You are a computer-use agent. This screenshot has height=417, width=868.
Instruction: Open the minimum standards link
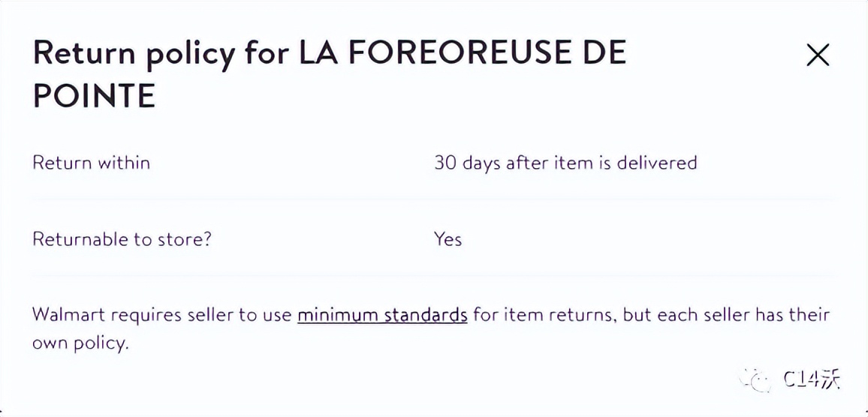[382, 314]
